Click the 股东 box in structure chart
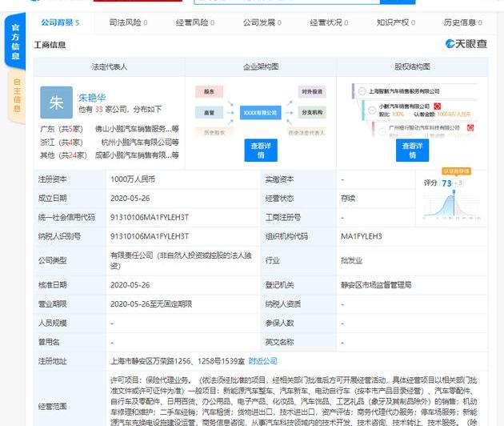 tap(209, 92)
